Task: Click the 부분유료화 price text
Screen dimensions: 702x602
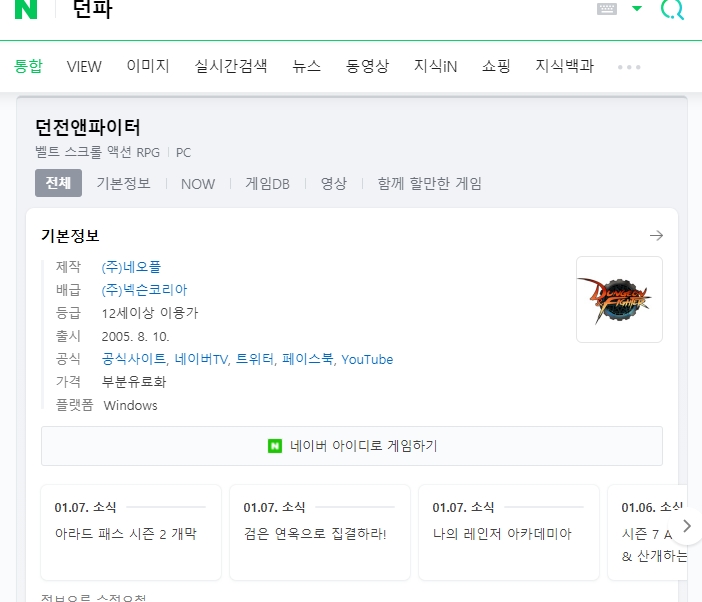Action: click(x=134, y=382)
